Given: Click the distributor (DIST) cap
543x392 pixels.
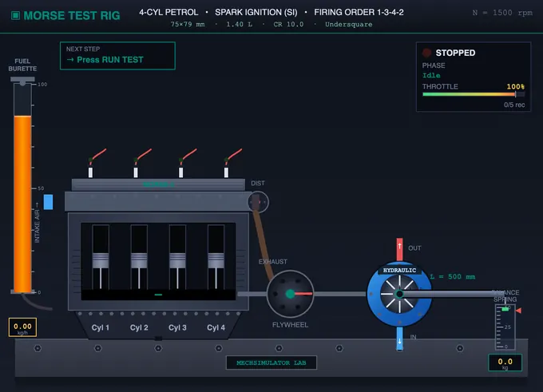Looking at the screenshot, I should tap(258, 201).
